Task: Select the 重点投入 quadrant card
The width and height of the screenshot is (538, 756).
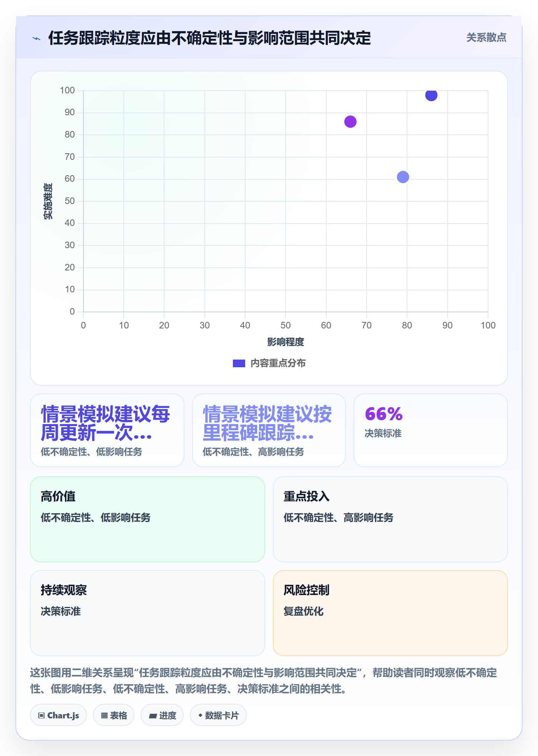Action: [390, 519]
